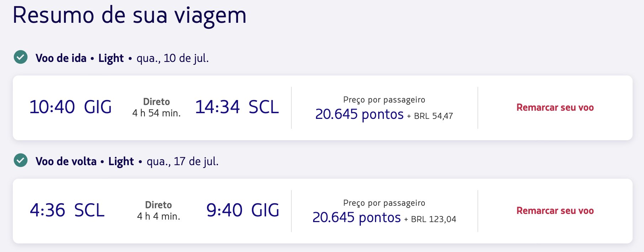Image resolution: width=644 pixels, height=252 pixels.
Task: Click the green checkmark beside Voo de volta
Action: click(21, 160)
